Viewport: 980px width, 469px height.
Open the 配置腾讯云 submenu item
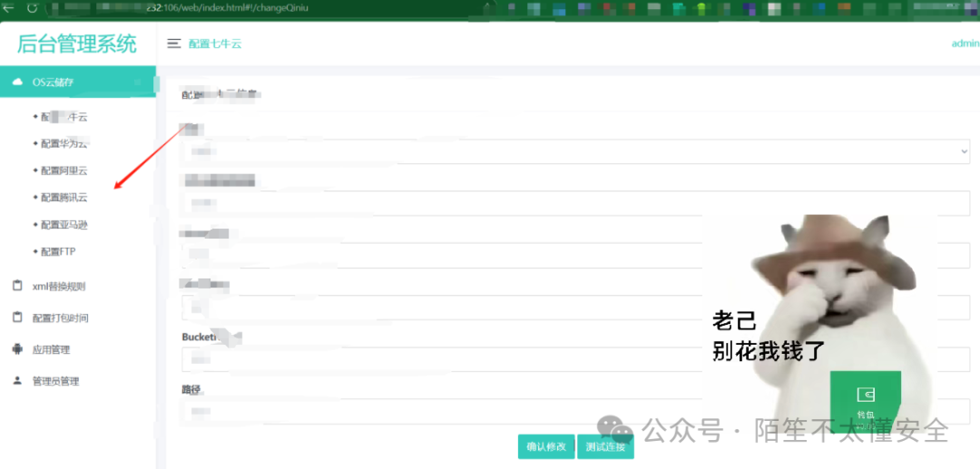coord(64,198)
